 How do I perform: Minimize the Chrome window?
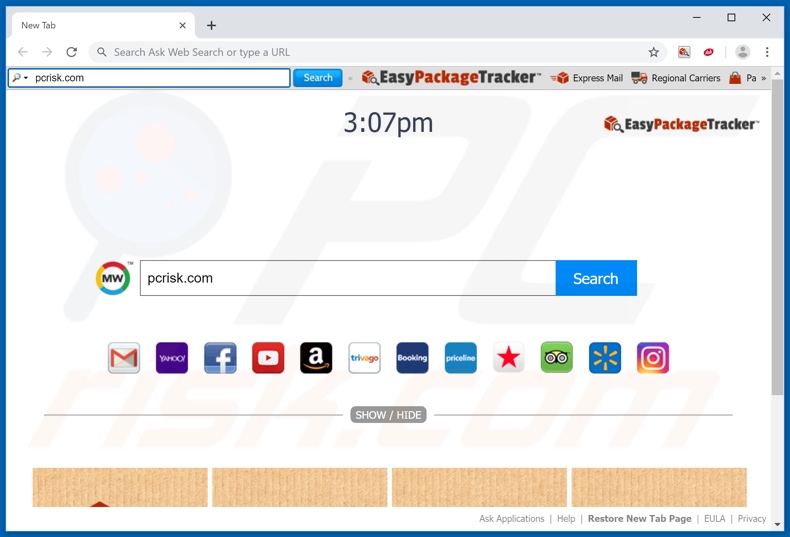[697, 18]
